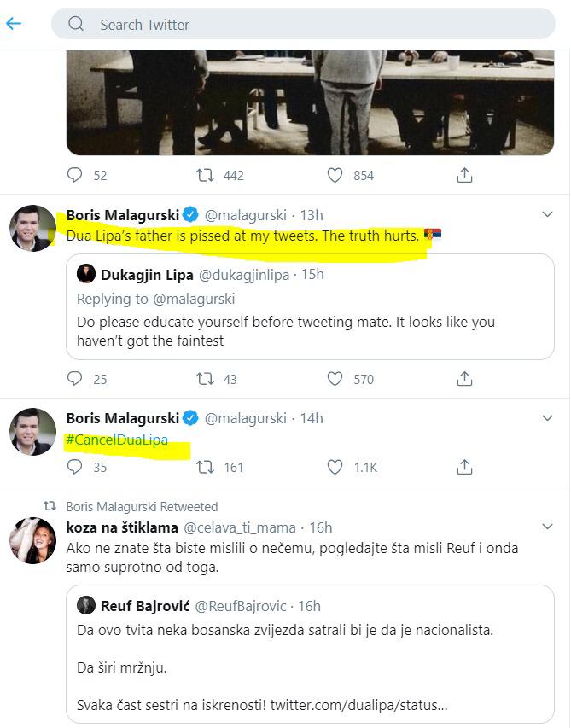Like the 'truth hurts' tweet with 570 likes
The width and height of the screenshot is (571, 728).
(x=335, y=379)
